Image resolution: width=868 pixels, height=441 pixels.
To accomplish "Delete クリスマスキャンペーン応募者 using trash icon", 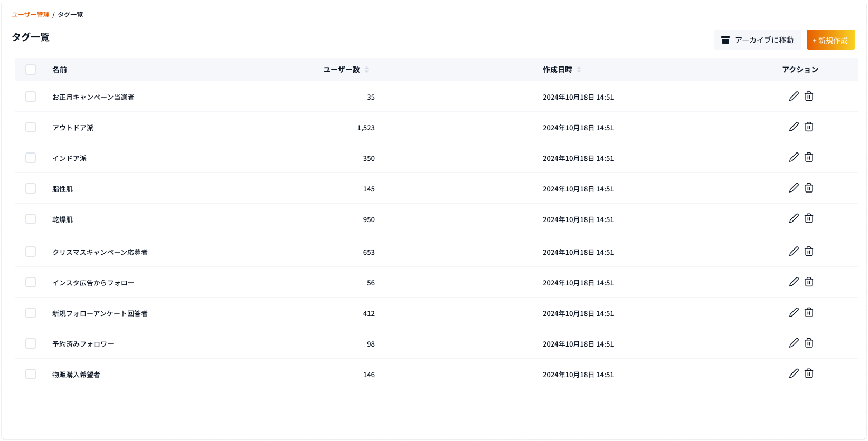I will click(808, 251).
